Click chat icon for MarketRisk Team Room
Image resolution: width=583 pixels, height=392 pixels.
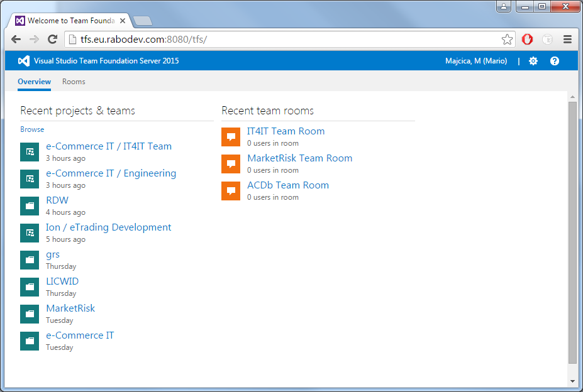(231, 164)
